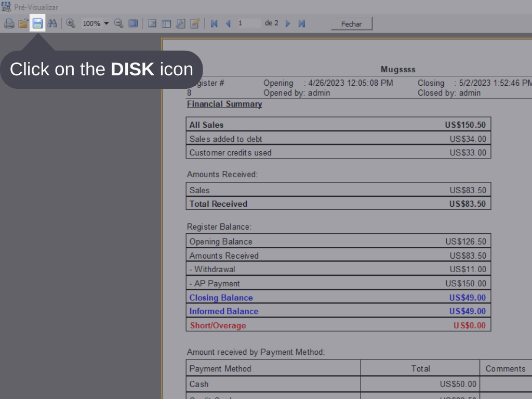Screen dimensions: 532x399
Task: Go to the first page
Action: click(x=214, y=23)
